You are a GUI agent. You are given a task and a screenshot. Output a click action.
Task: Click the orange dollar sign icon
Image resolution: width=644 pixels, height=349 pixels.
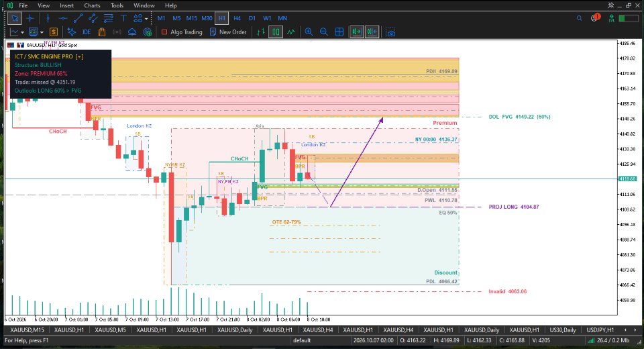click(54, 32)
